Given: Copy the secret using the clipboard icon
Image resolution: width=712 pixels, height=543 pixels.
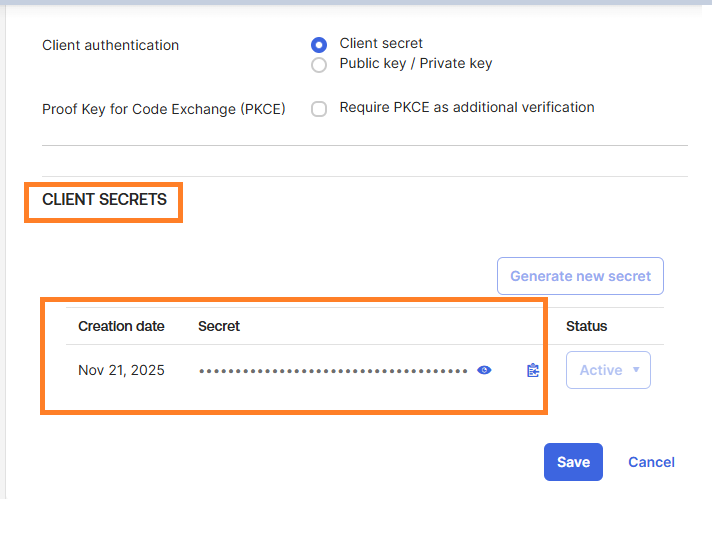Looking at the screenshot, I should [x=533, y=370].
